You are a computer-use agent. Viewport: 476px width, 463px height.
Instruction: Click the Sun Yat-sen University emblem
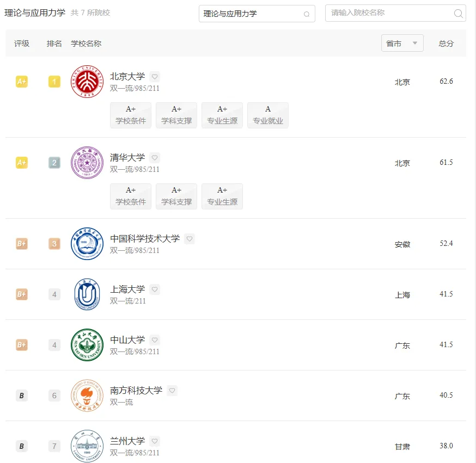click(x=87, y=345)
